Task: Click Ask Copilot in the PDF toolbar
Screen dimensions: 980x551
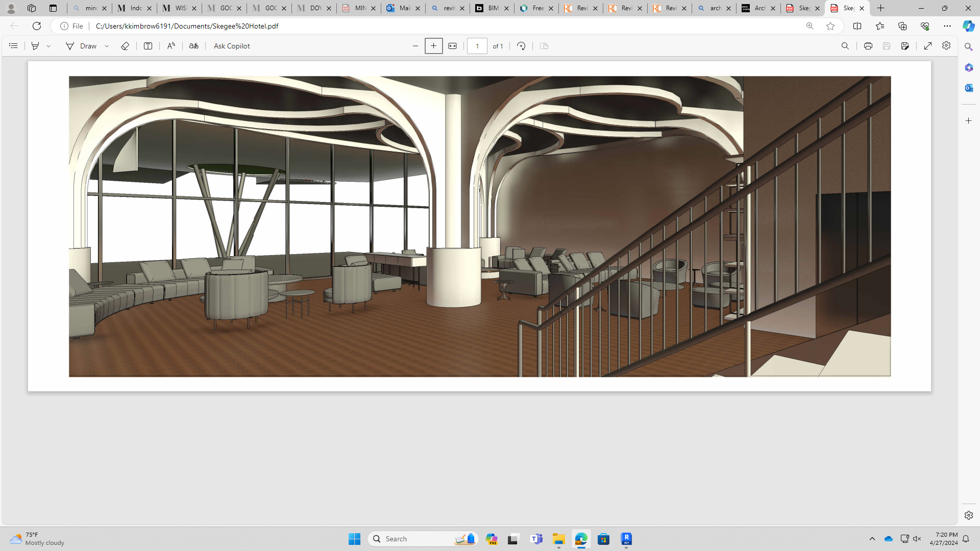Action: pyautogui.click(x=232, y=46)
